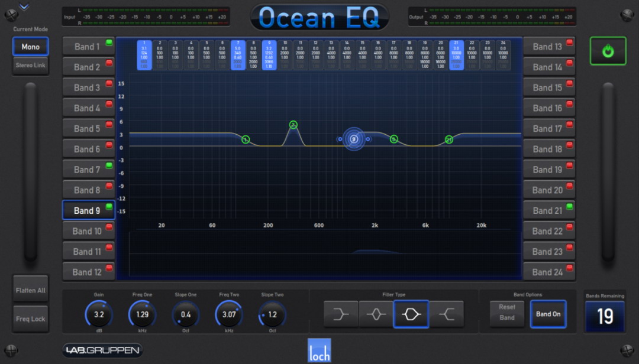Click the loch logo at the bottom
639x364 pixels.
pyautogui.click(x=319, y=350)
